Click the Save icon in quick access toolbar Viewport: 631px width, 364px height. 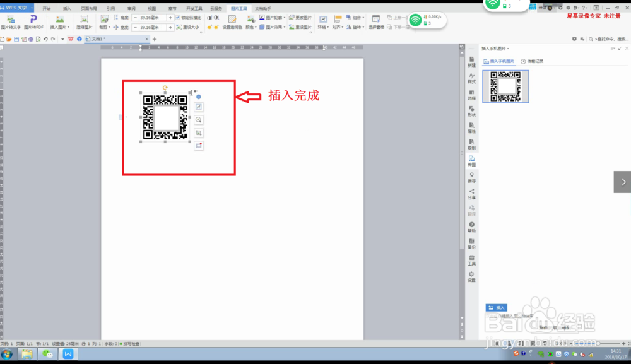(x=16, y=39)
